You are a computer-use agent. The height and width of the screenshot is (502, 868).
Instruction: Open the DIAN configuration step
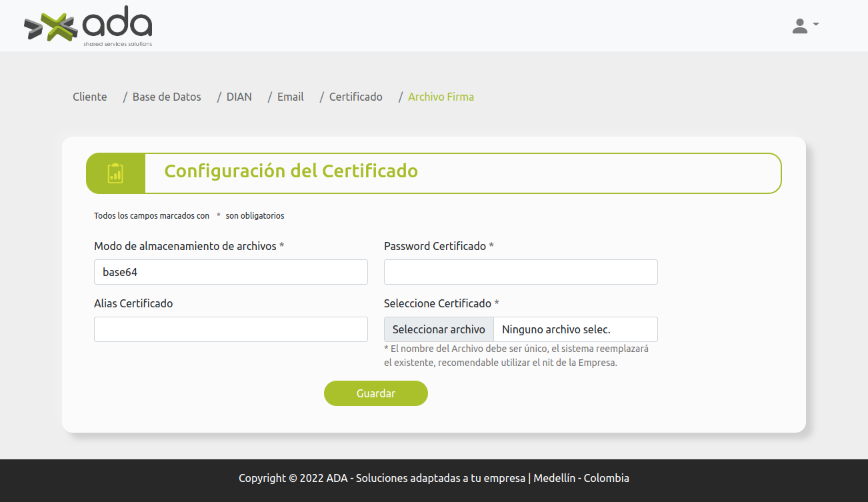tap(239, 97)
